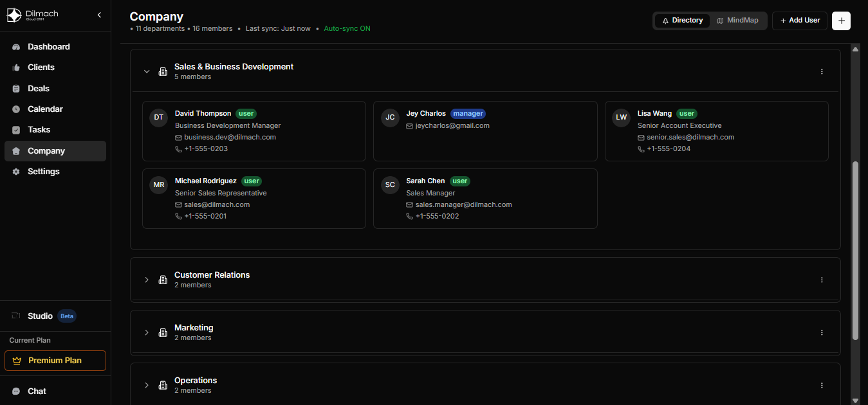Screen dimensions: 868x405
Task: Click the Customer Relations building icon
Action: pyautogui.click(x=163, y=280)
